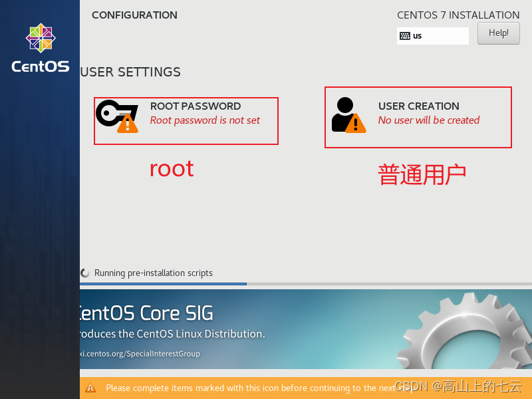Viewport: 532px width, 399px height.
Task: Click the centos.org SpecialInterestGroup link in banner
Action: click(140, 354)
